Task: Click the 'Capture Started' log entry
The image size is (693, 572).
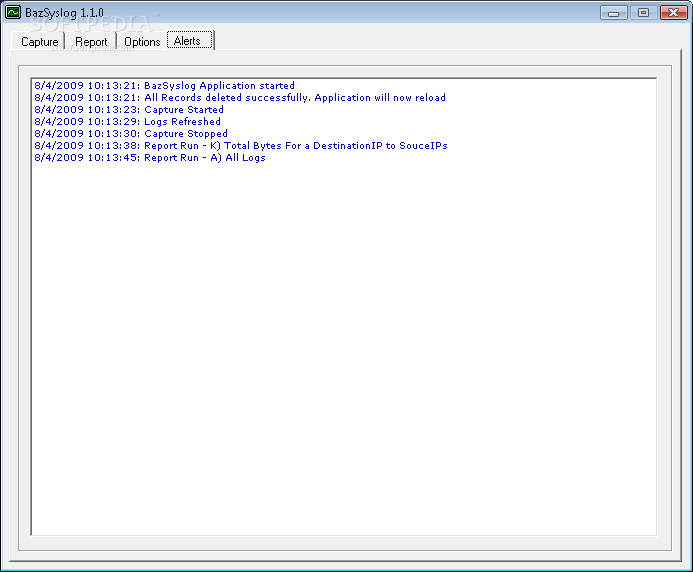Action: [129, 109]
